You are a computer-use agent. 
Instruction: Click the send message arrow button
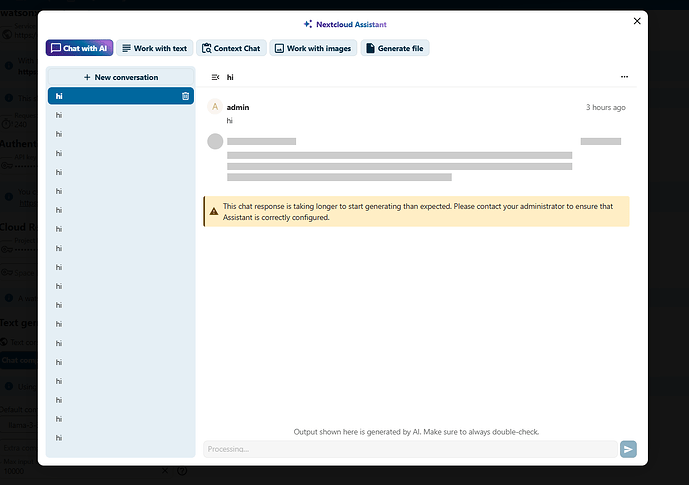[x=628, y=450]
